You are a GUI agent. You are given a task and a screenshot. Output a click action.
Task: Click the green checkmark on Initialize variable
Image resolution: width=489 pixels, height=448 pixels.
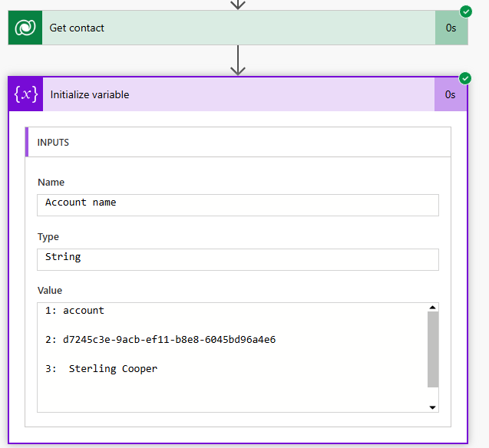coord(464,78)
